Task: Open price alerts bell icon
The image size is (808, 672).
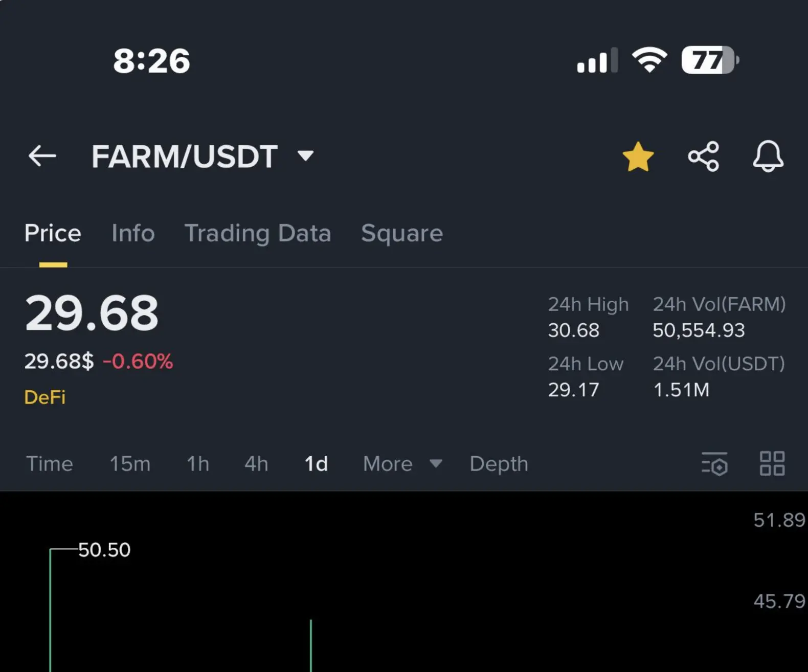Action: pos(768,156)
